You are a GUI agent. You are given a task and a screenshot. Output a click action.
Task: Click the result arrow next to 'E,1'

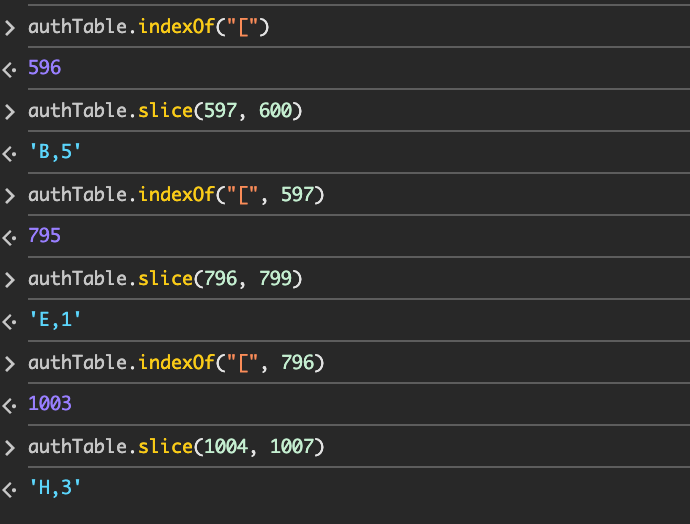tap(9, 321)
